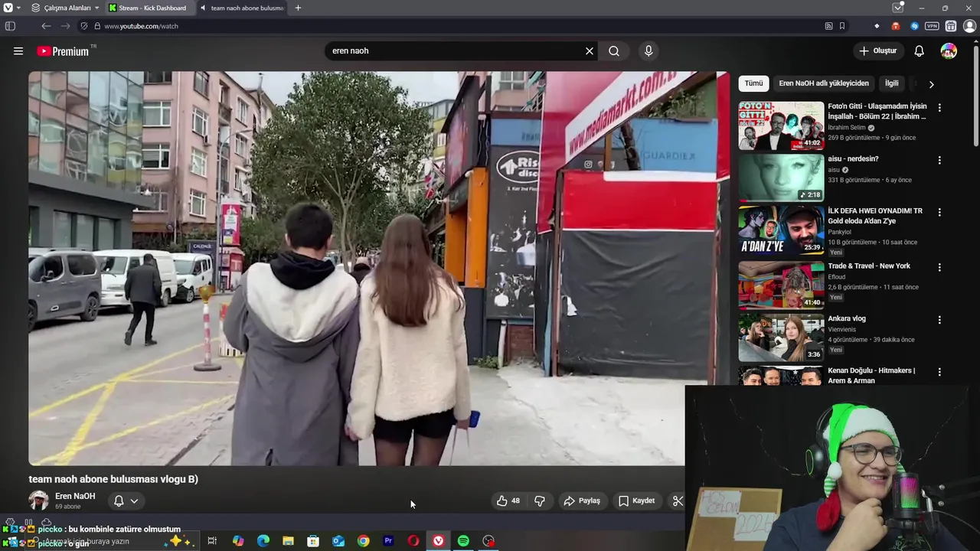The height and width of the screenshot is (551, 980).
Task: Open the clip scissors option
Action: [x=678, y=500]
